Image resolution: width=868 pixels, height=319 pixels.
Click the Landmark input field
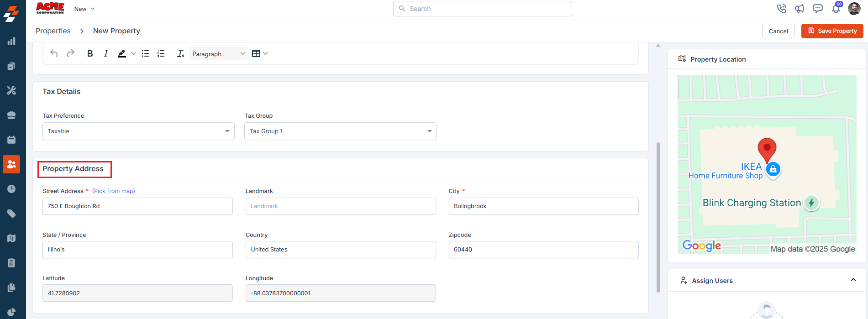coord(341,206)
